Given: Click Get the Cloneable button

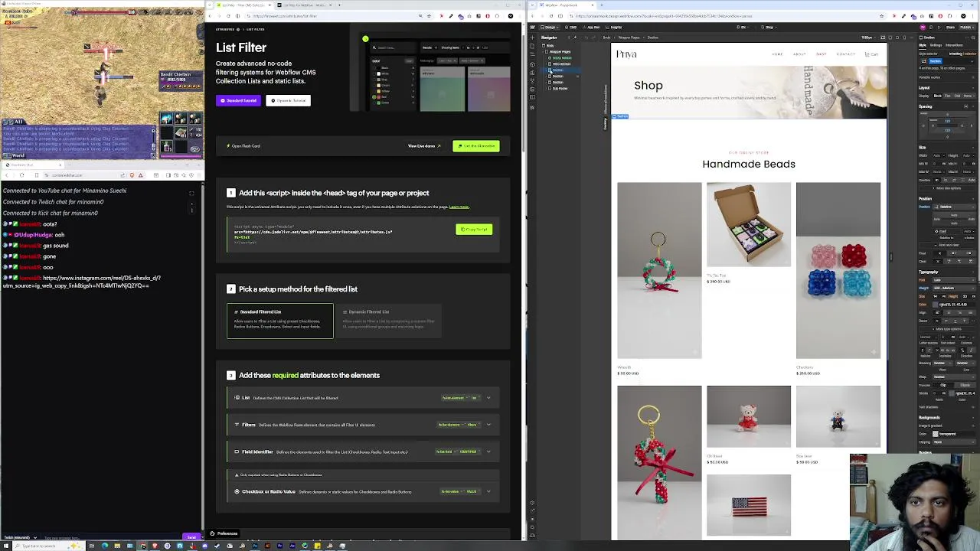Looking at the screenshot, I should pos(476,145).
